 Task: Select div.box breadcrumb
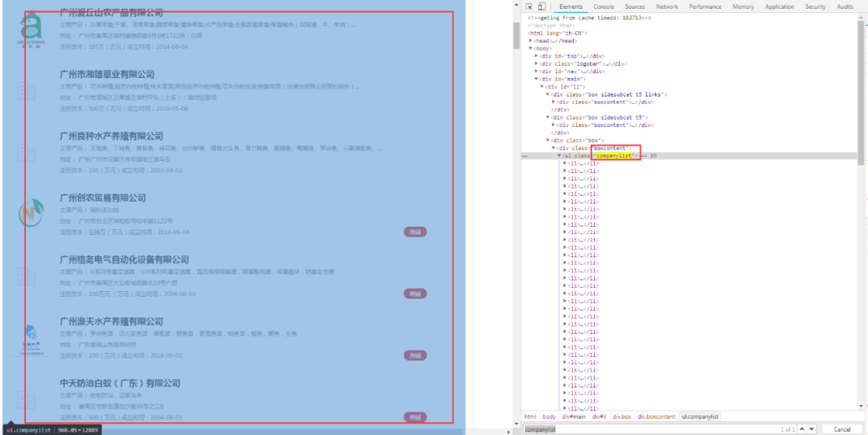[x=621, y=417]
